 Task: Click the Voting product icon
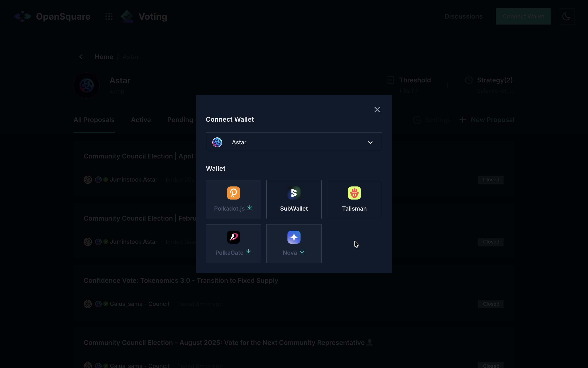coord(127,16)
